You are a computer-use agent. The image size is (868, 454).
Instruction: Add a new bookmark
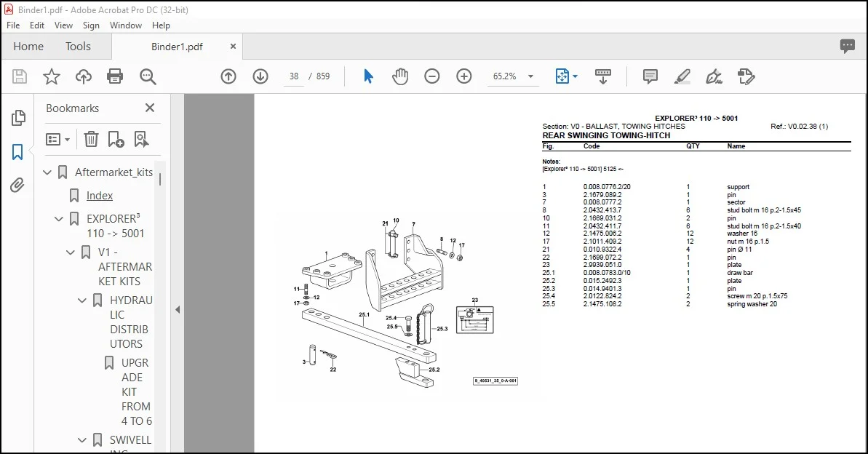[x=116, y=139]
